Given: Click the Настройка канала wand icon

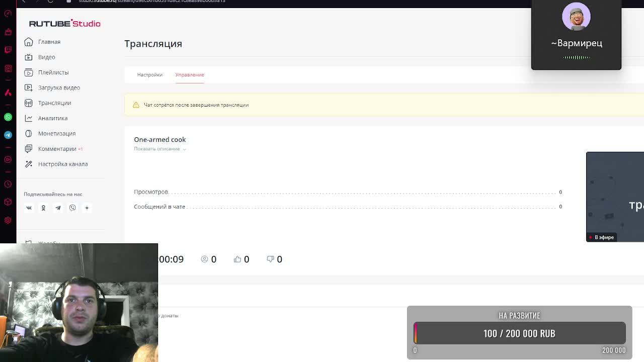Looking at the screenshot, I should tap(29, 164).
